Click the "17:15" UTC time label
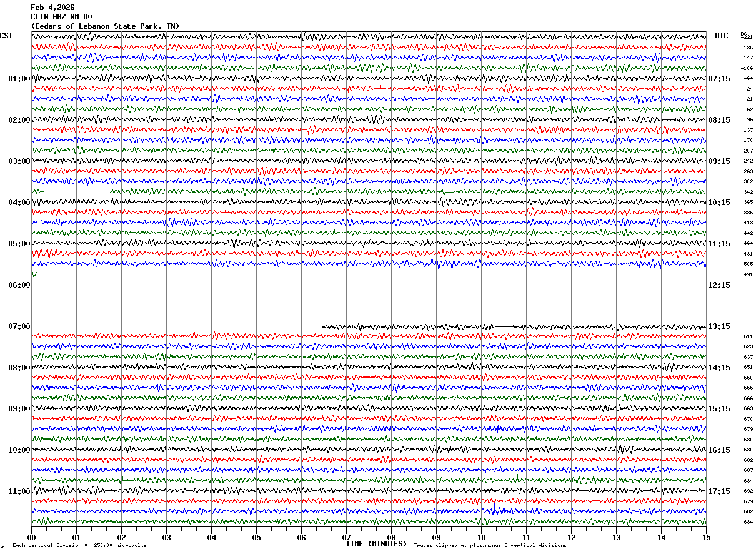Viewport: 756px width, 554px height. pos(719,491)
